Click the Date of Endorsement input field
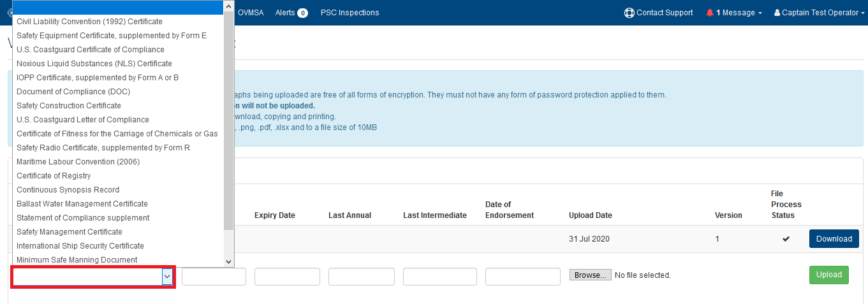The width and height of the screenshot is (868, 304). [523, 277]
